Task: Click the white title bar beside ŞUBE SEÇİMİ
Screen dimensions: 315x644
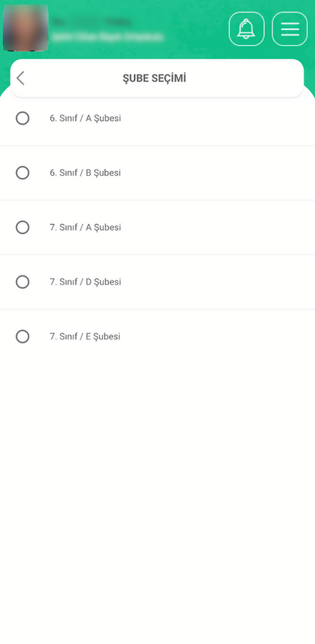Action: click(246, 78)
